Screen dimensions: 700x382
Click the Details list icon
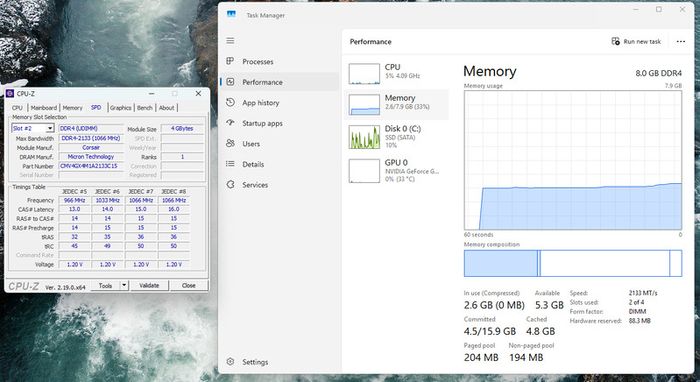tap(230, 164)
